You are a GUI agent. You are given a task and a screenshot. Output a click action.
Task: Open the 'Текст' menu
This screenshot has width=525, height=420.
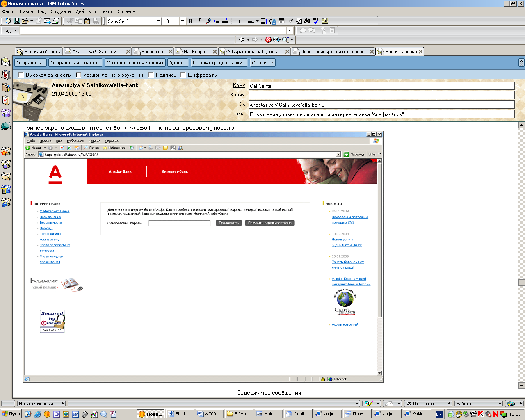pyautogui.click(x=107, y=11)
